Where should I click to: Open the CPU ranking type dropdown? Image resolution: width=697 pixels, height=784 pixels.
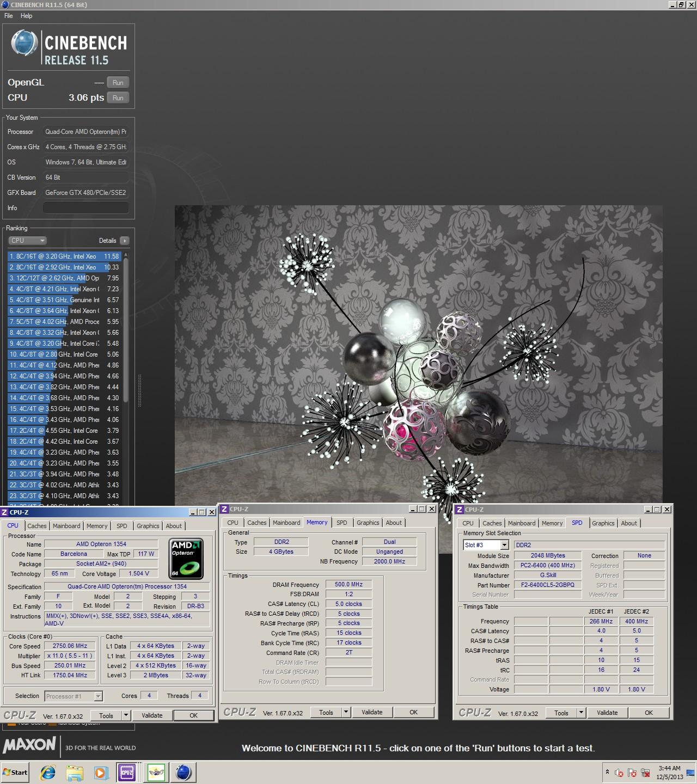click(27, 241)
